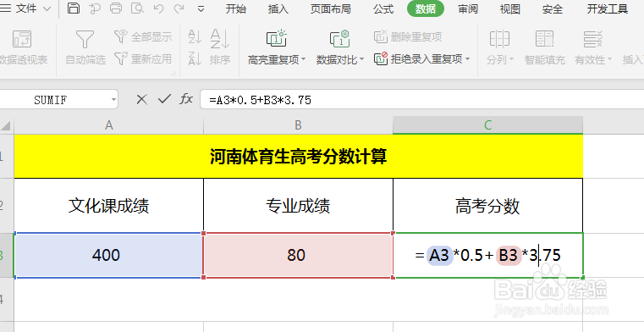Open the name box dropdown arrow

tap(113, 99)
